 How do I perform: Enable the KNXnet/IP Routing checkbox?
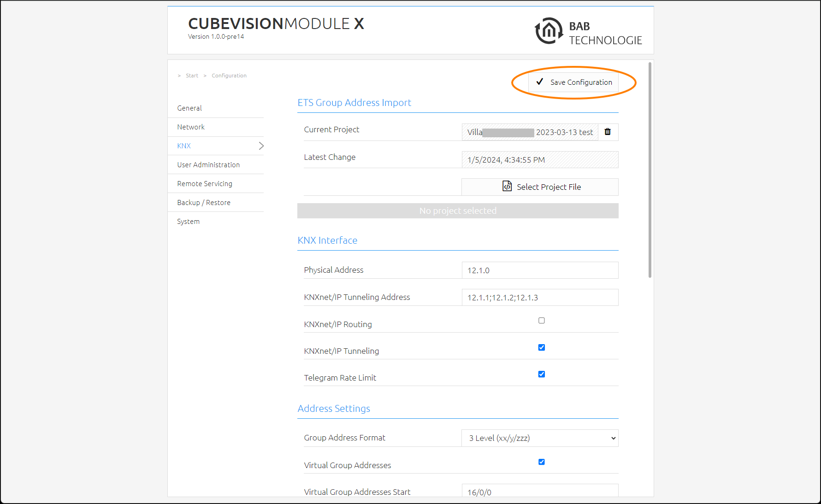coord(542,321)
